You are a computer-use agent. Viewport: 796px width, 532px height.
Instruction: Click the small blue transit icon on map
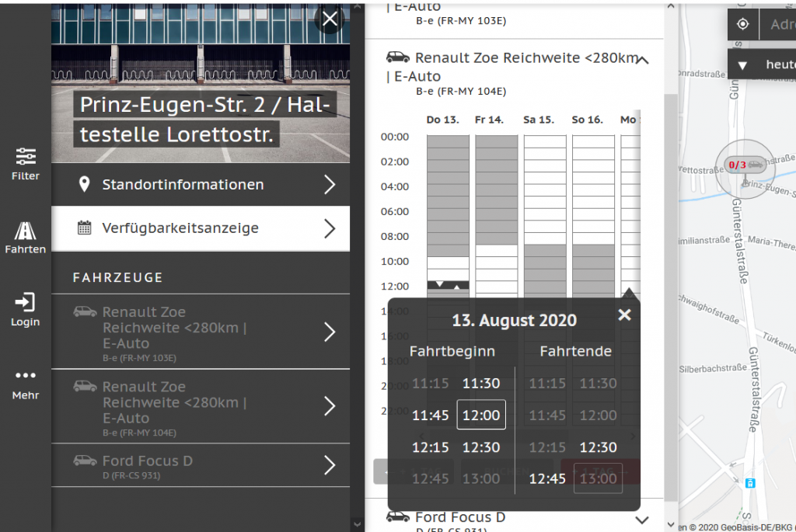coord(750,483)
